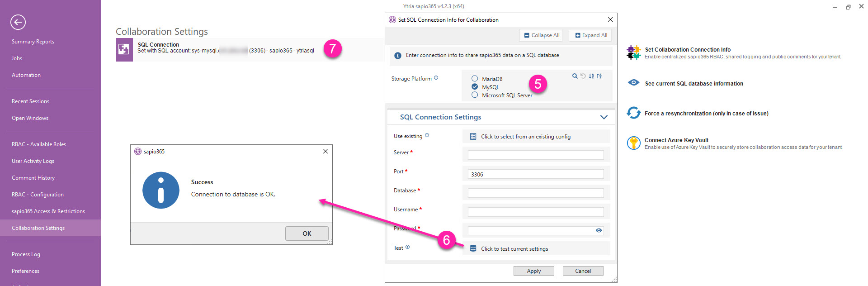Expand all sections in SQL dialog
868x286 pixels.
(x=591, y=35)
